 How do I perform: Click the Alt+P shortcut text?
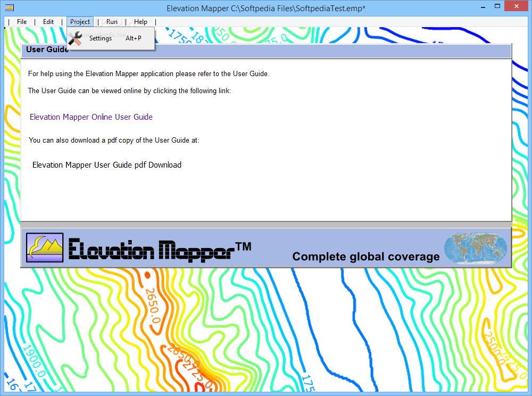(134, 38)
